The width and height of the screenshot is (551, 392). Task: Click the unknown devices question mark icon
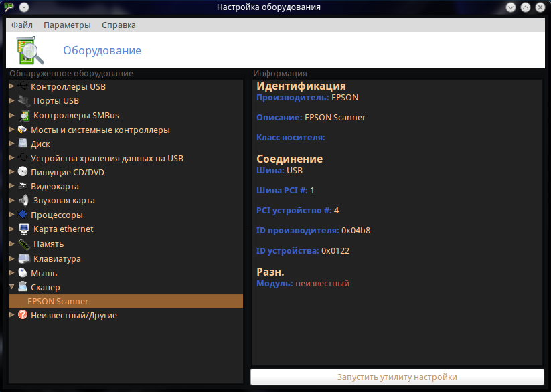point(23,314)
